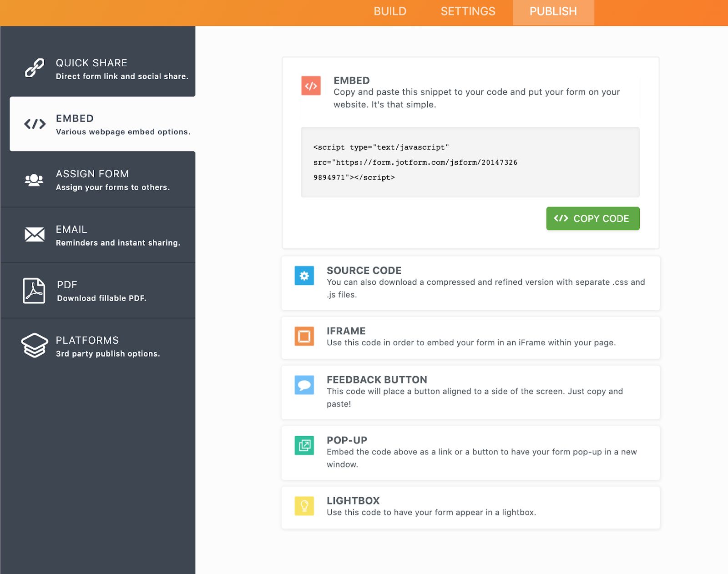The width and height of the screenshot is (728, 574).
Task: Click the green Pop-up window icon
Action: pos(304,446)
